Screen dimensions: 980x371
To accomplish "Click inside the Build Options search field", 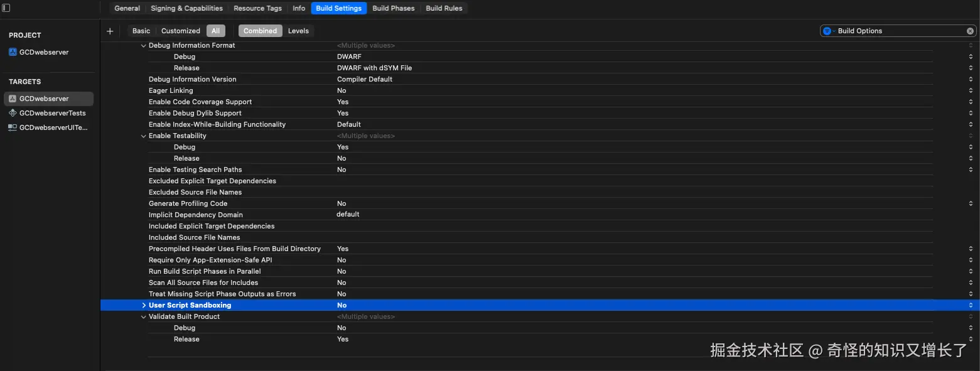I will pyautogui.click(x=898, y=31).
